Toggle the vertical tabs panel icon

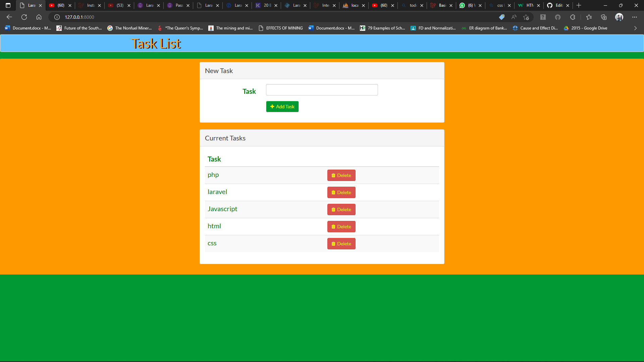(x=7, y=5)
